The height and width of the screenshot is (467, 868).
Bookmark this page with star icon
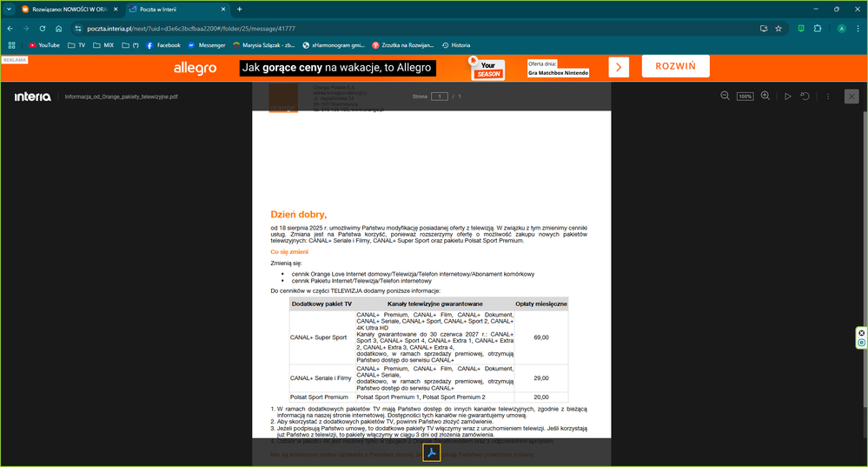click(779, 28)
